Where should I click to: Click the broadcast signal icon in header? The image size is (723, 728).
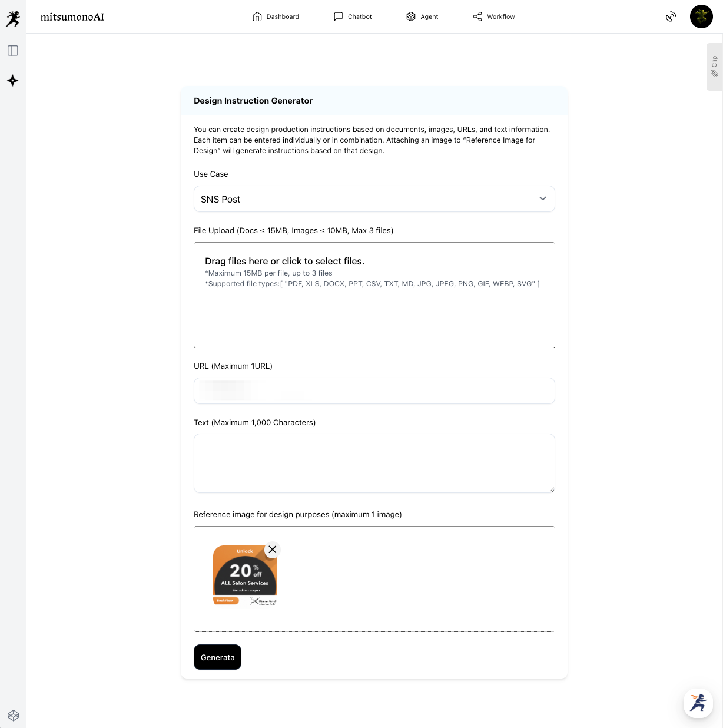(671, 16)
